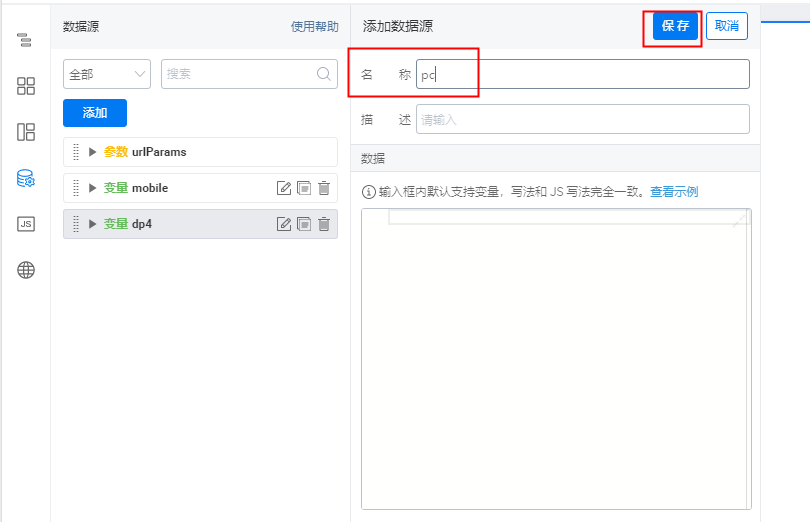This screenshot has height=522, width=810.
Task: Click the trash icon on dp4 row
Action: pyautogui.click(x=324, y=224)
